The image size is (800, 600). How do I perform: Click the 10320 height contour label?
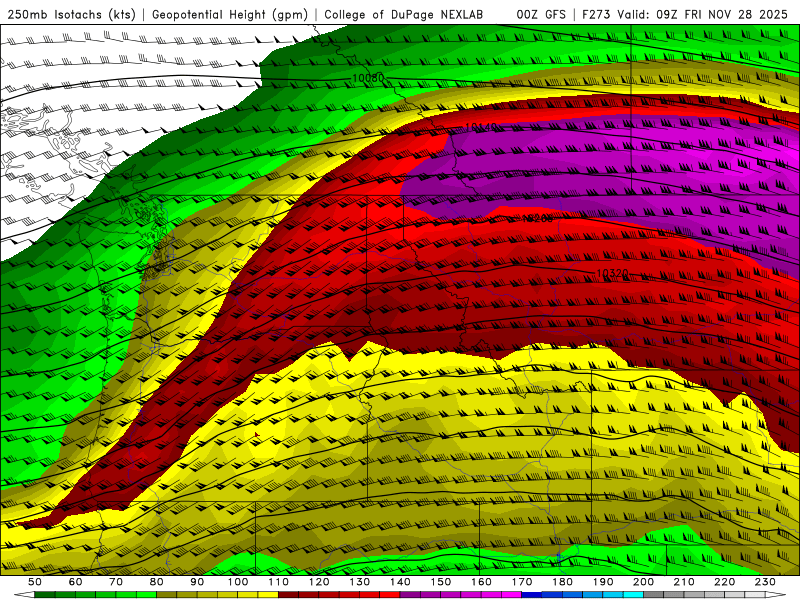(x=612, y=273)
